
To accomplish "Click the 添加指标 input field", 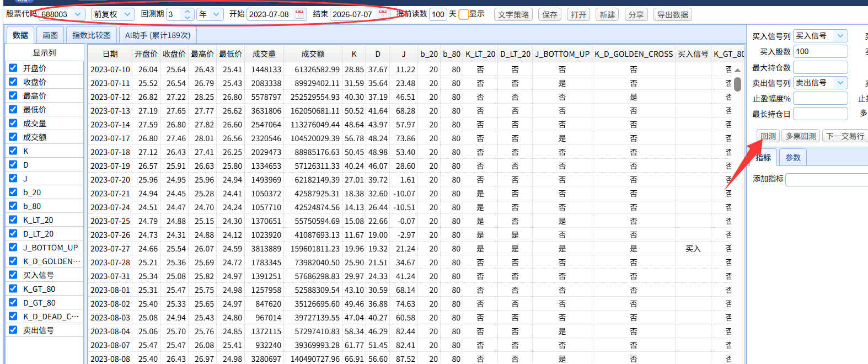I will 826,179.
